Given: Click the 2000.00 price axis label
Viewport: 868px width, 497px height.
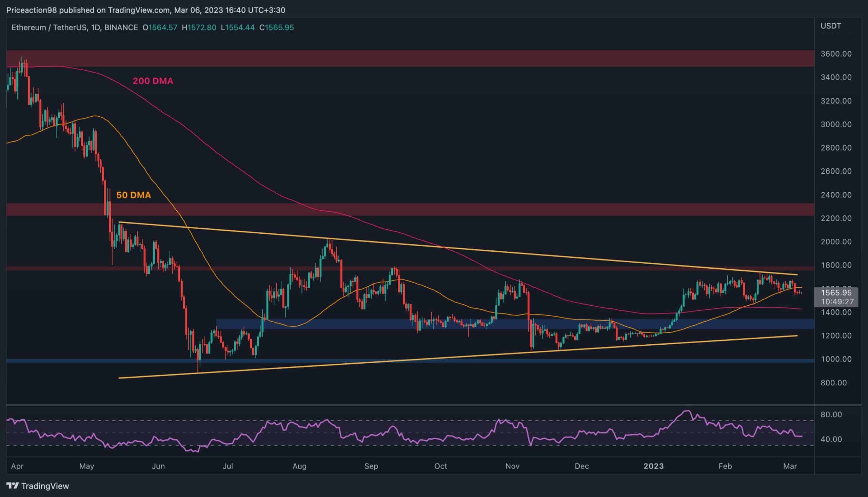Looking at the screenshot, I should coord(835,242).
